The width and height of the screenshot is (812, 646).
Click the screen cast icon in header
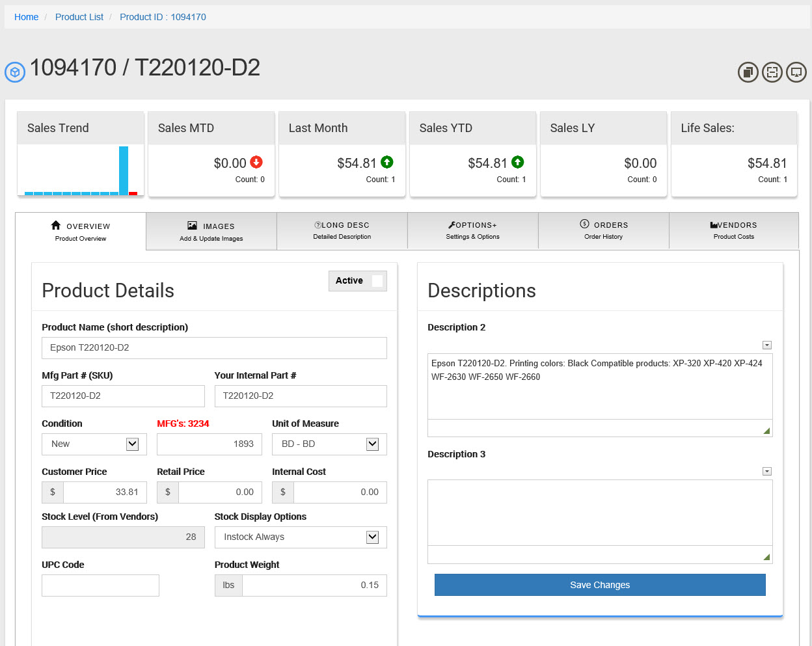[796, 72]
